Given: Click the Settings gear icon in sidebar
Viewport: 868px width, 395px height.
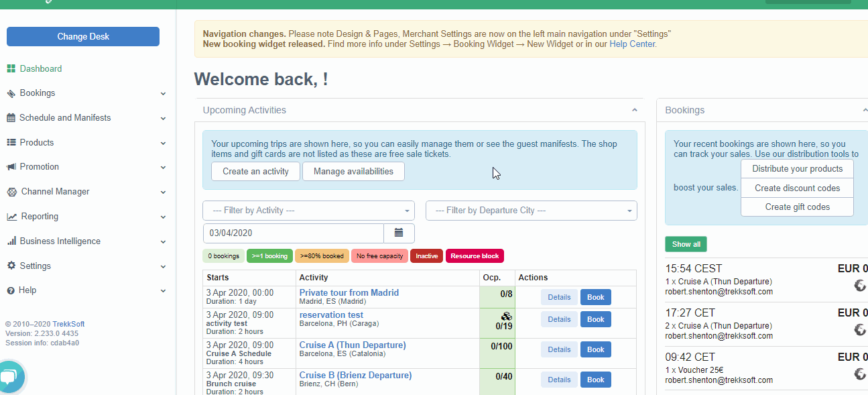Looking at the screenshot, I should tap(11, 266).
